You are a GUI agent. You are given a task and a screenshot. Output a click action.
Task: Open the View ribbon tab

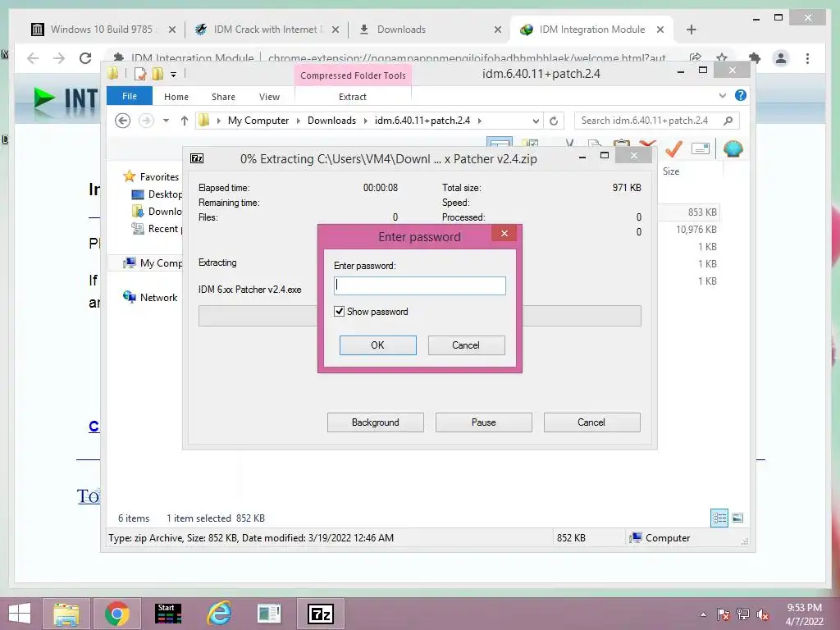coord(269,97)
